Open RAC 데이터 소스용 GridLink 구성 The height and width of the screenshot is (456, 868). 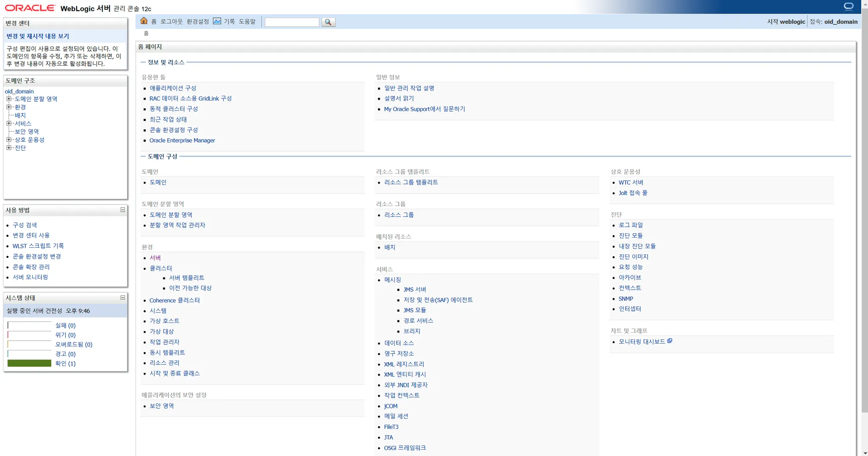click(190, 98)
